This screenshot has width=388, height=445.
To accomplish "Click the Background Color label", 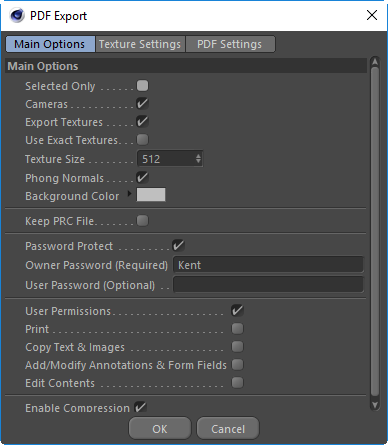I will click(x=72, y=196).
